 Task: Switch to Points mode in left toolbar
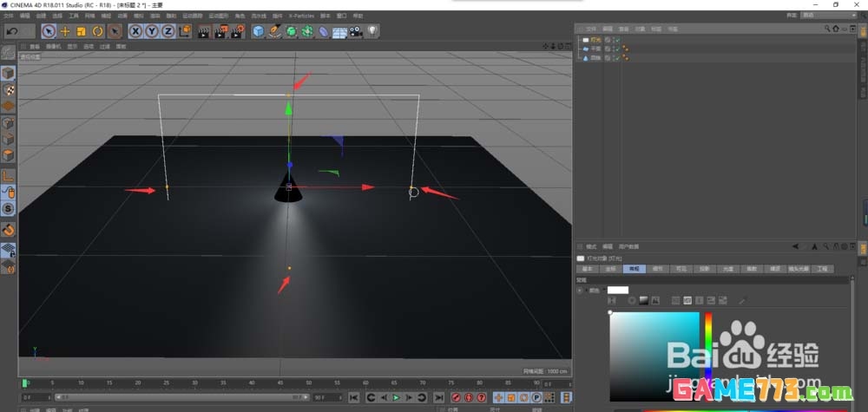click(8, 123)
